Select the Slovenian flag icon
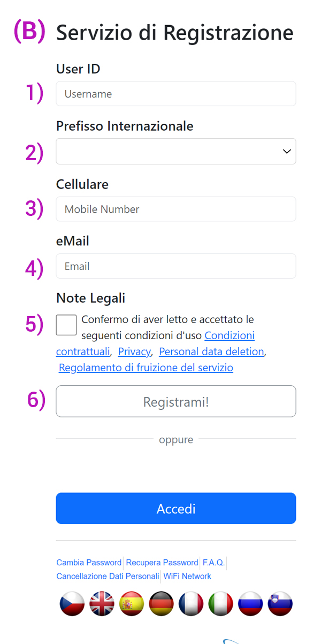This screenshot has width=321, height=644. tap(280, 604)
